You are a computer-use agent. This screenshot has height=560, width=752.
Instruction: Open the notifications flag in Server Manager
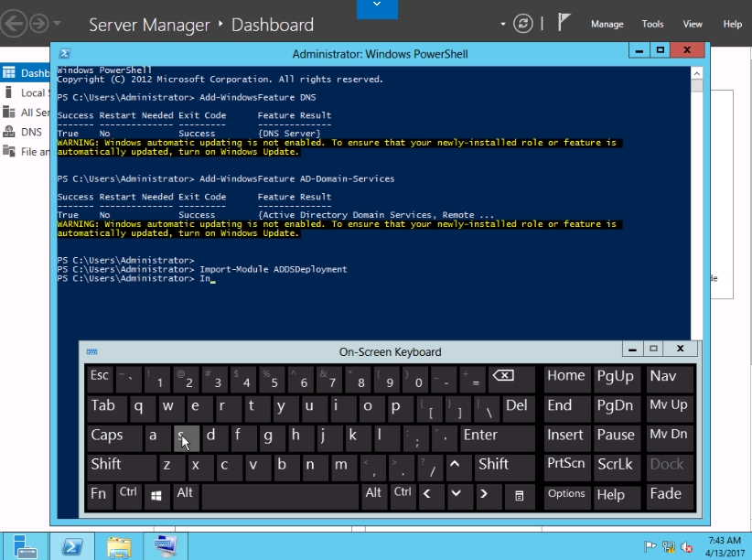(x=564, y=24)
